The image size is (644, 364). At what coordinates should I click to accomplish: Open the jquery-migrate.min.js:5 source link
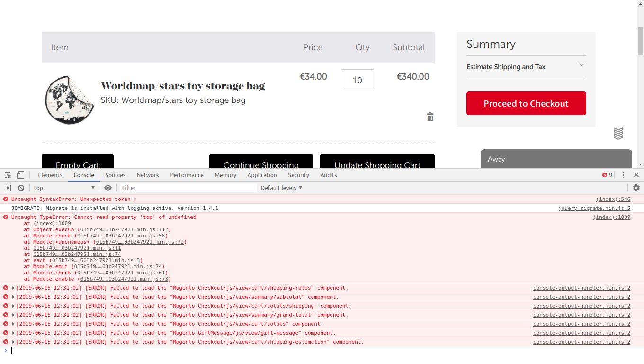(594, 208)
